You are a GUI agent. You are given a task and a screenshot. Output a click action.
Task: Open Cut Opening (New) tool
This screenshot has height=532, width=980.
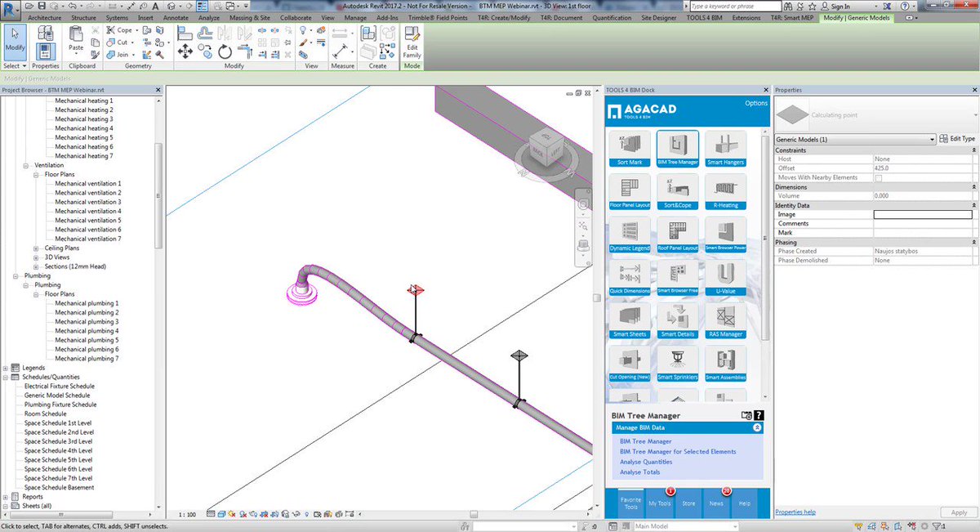pos(629,364)
